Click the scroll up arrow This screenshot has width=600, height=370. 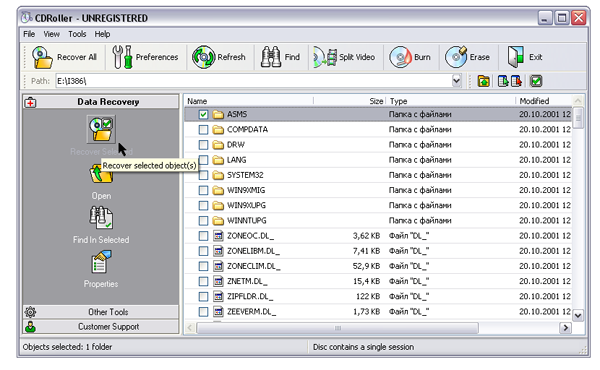tap(578, 101)
